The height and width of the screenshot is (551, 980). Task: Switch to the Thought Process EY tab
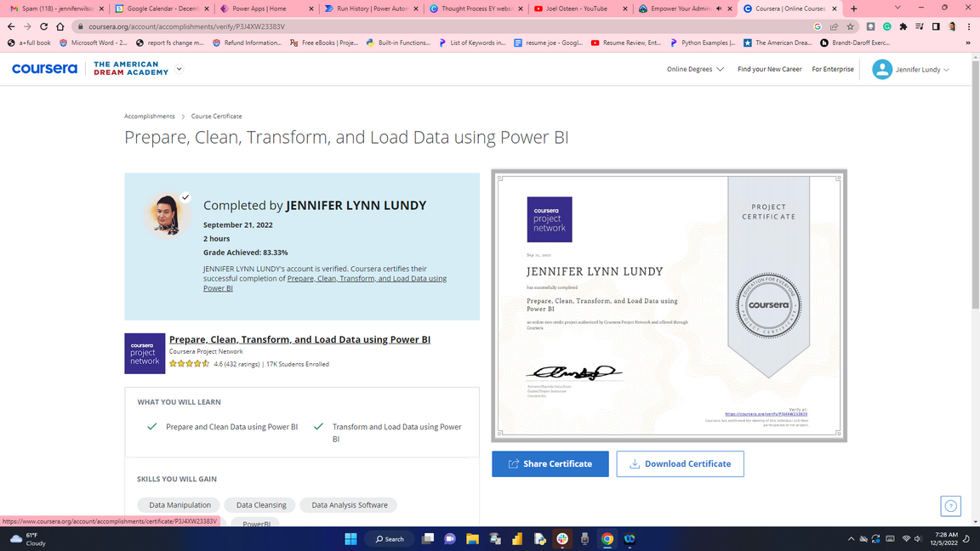click(x=475, y=9)
